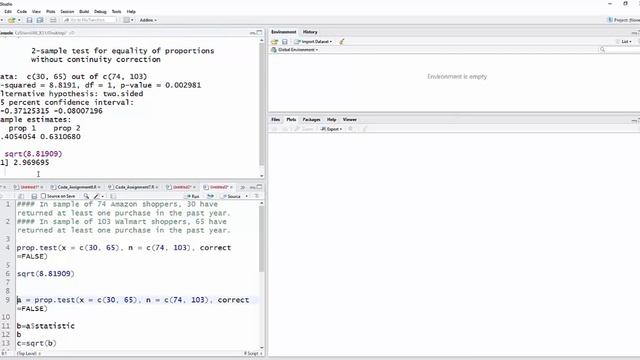
Task: Click the 'sqrt(8.81909)' line in the editor
Action: pyautogui.click(x=46, y=273)
